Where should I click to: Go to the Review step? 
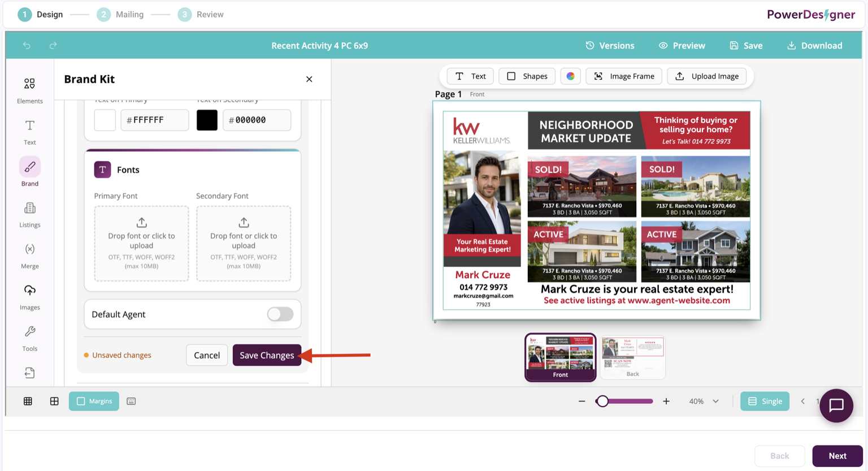point(201,14)
